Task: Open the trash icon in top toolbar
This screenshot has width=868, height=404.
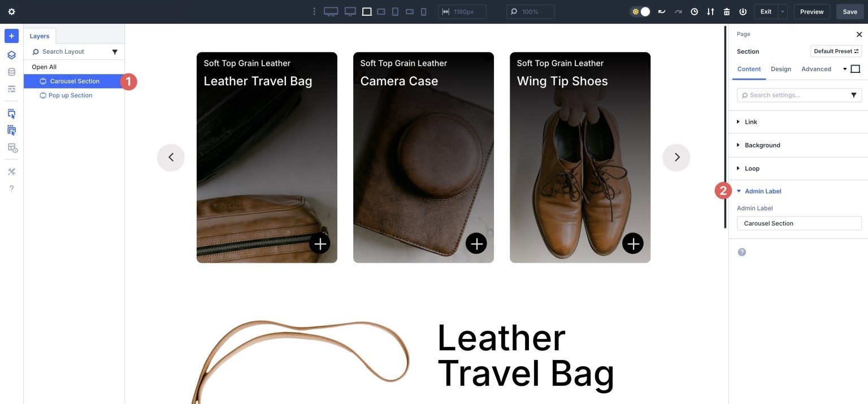Action: [x=727, y=11]
